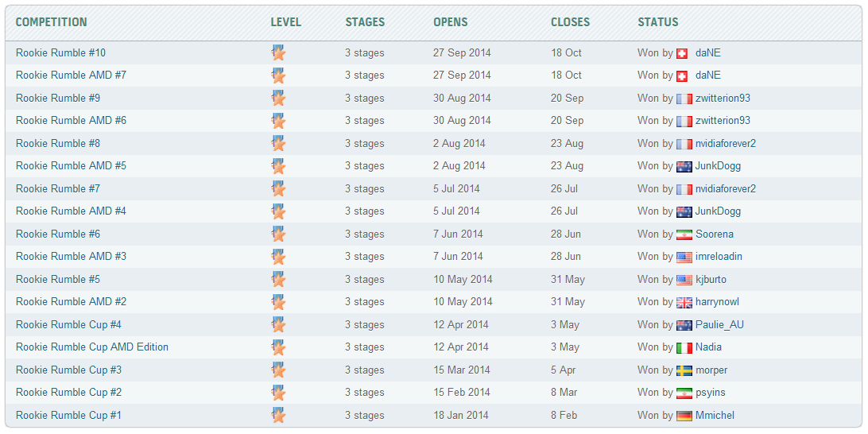Click the Status column header
This screenshot has width=868, height=434.
[x=657, y=22]
